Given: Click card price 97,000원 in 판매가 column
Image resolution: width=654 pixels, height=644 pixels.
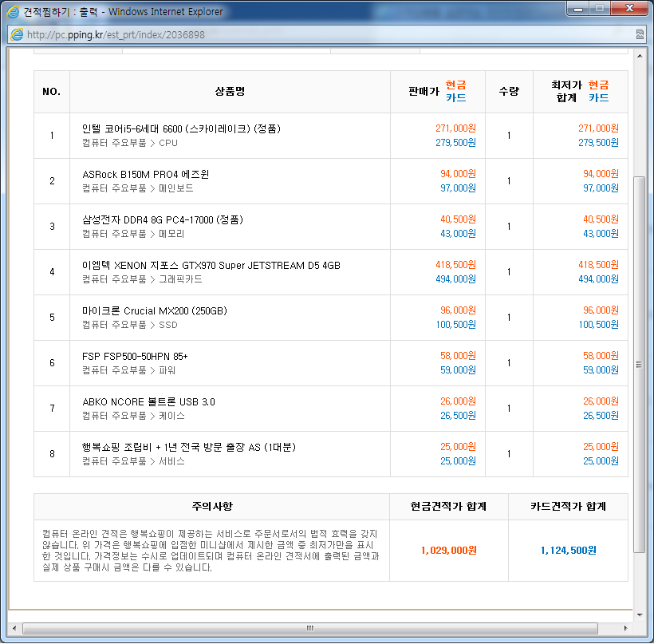Looking at the screenshot, I should pos(458,188).
